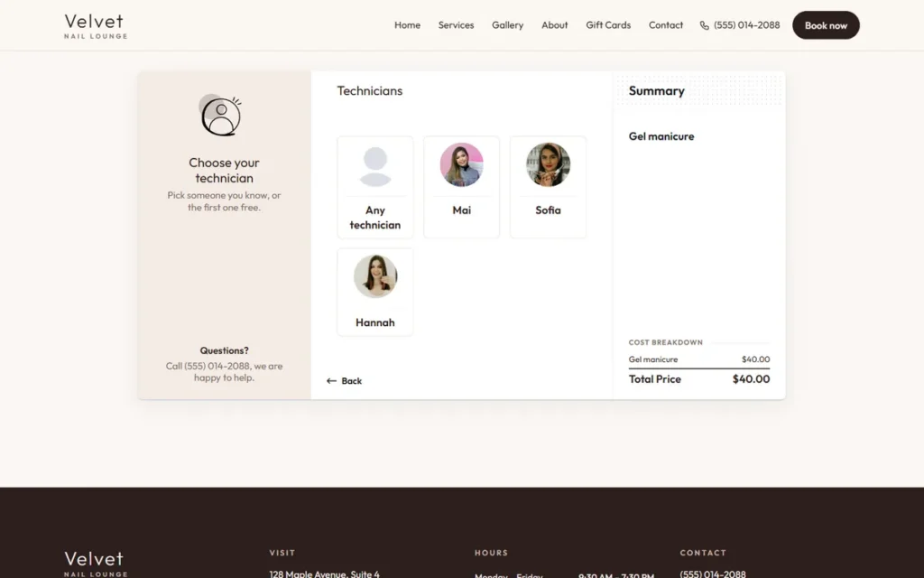Select the Any technician placeholder avatar
This screenshot has height=578, width=924.
click(x=375, y=167)
